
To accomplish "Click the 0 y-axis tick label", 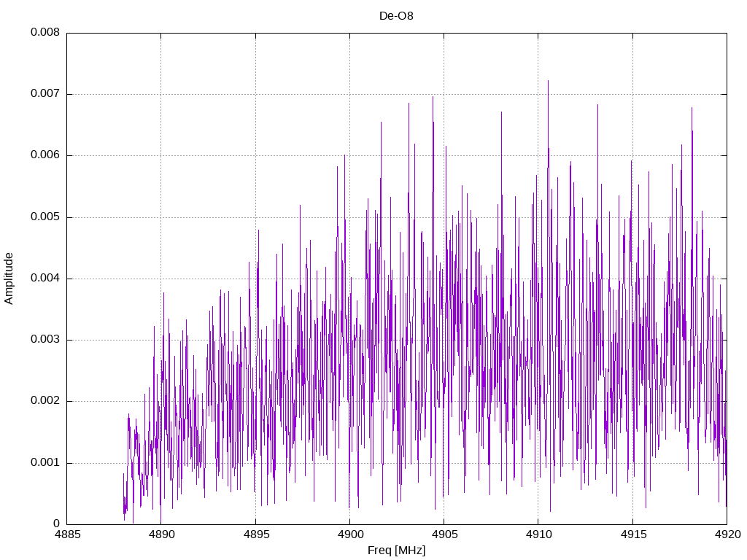I will coord(57,524).
